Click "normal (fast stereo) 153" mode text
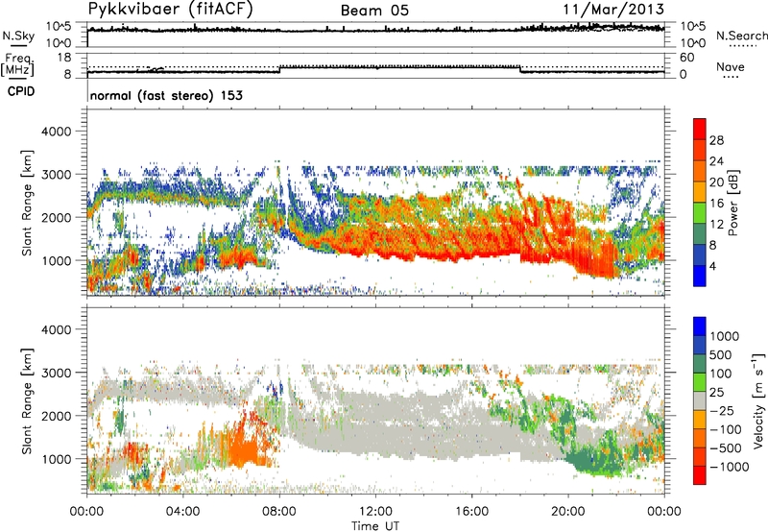Screen dimensions: 768x532 (x=166, y=95)
